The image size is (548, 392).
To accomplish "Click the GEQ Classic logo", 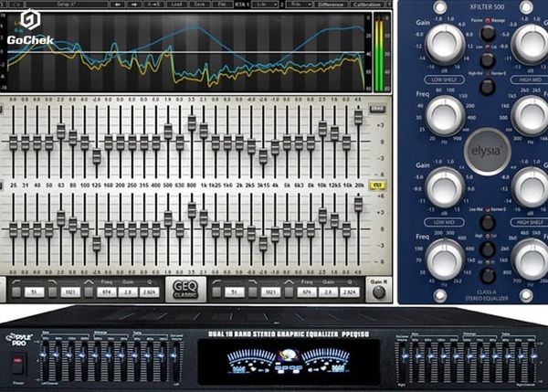I will pyautogui.click(x=185, y=290).
